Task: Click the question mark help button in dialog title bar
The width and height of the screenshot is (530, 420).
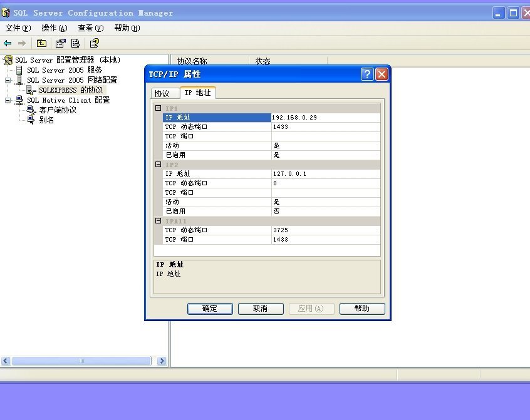Action: coord(367,74)
